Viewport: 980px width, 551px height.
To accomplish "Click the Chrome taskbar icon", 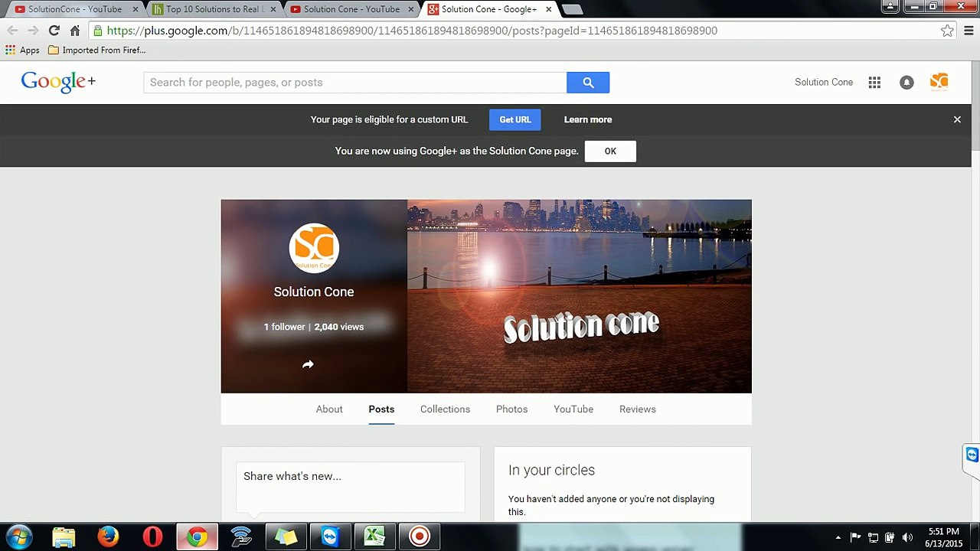I will click(x=197, y=536).
